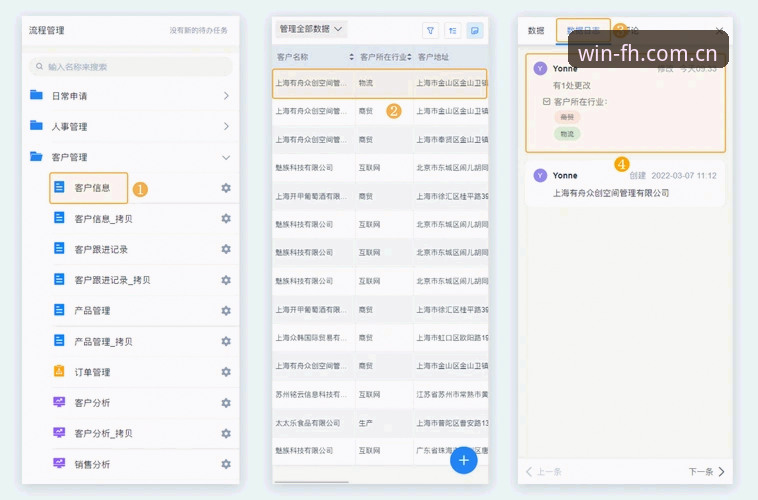
Task: Open the 客户分析_拷贝 dashboard
Action: click(x=103, y=433)
